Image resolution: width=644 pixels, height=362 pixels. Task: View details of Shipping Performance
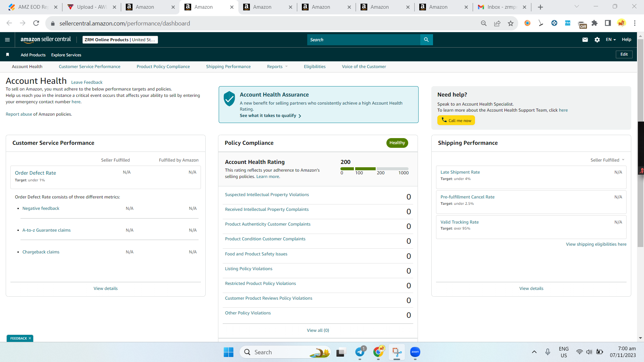coord(531,288)
